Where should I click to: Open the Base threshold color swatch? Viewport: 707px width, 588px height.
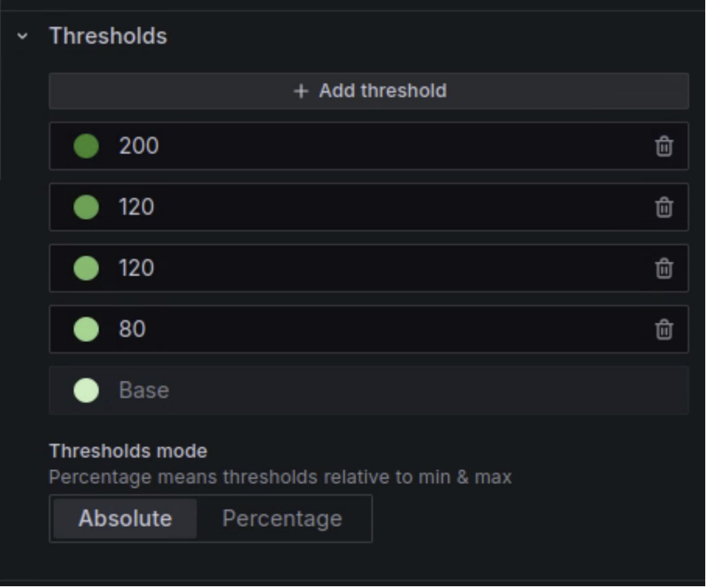86,390
